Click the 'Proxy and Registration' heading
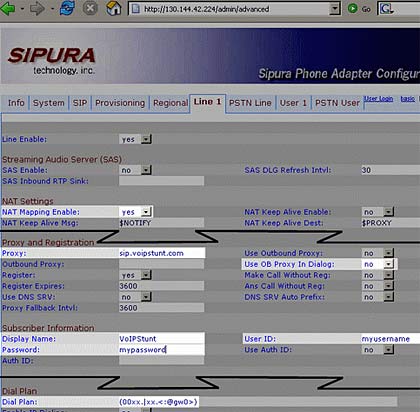The height and width of the screenshot is (412, 420). tap(48, 243)
